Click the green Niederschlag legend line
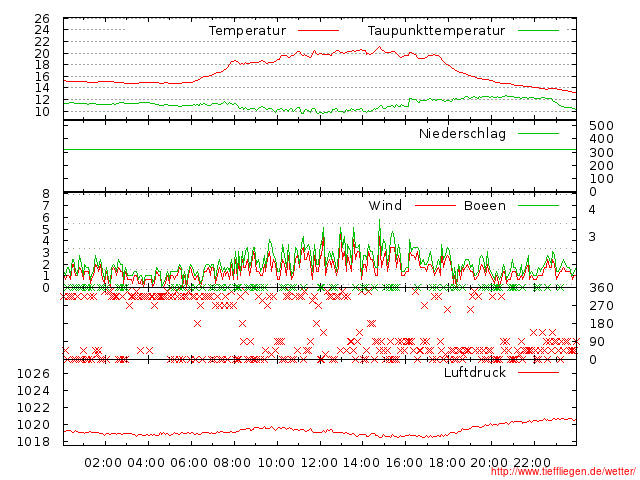 tap(538, 133)
